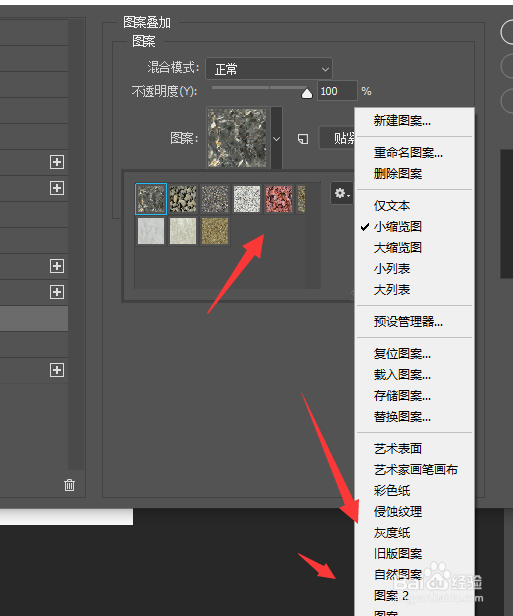Screen dimensions: 513x616
Task: Select the pebbles pattern swatch
Action: coord(183,199)
